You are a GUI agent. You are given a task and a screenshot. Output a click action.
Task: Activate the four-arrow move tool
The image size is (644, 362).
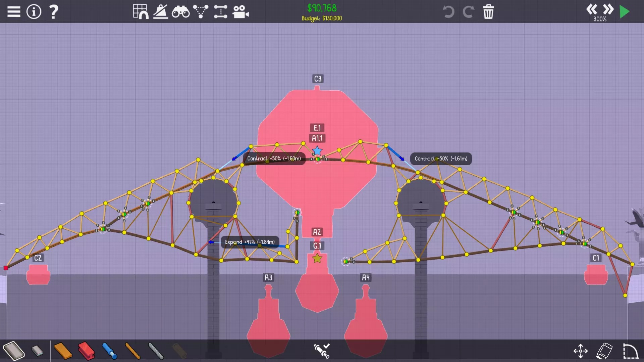581,351
